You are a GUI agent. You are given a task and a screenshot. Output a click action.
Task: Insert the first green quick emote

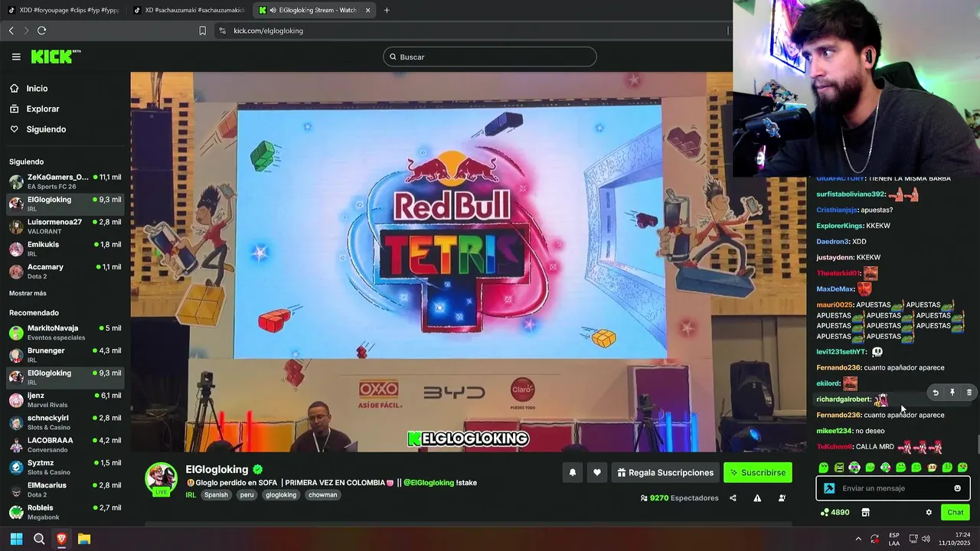click(x=824, y=468)
